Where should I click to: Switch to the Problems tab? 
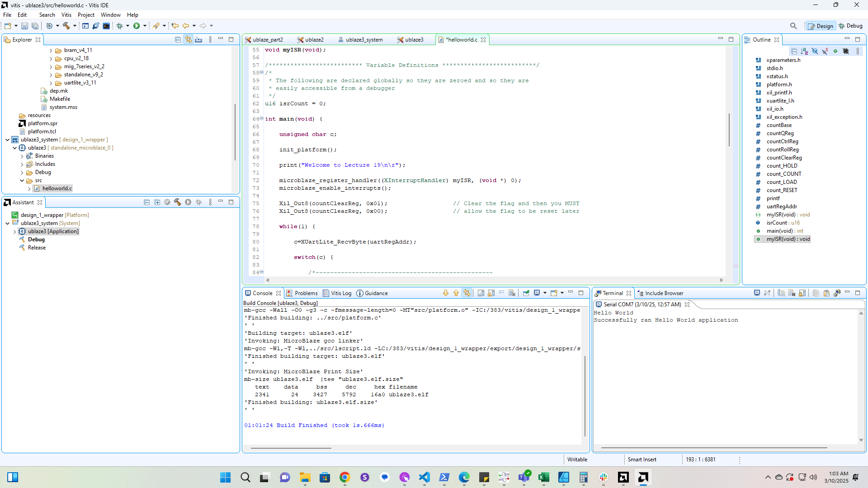[x=302, y=293]
